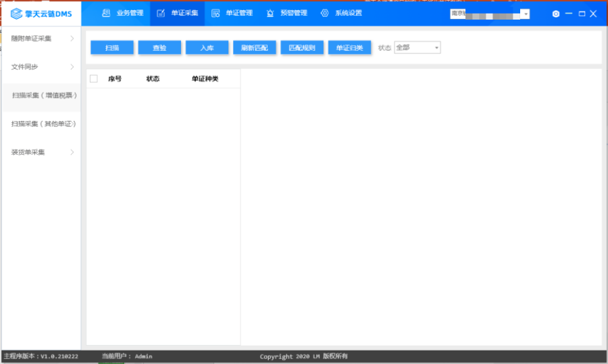
Task: Expand the 装货单采集 sidebar chevron
Action: 72,152
